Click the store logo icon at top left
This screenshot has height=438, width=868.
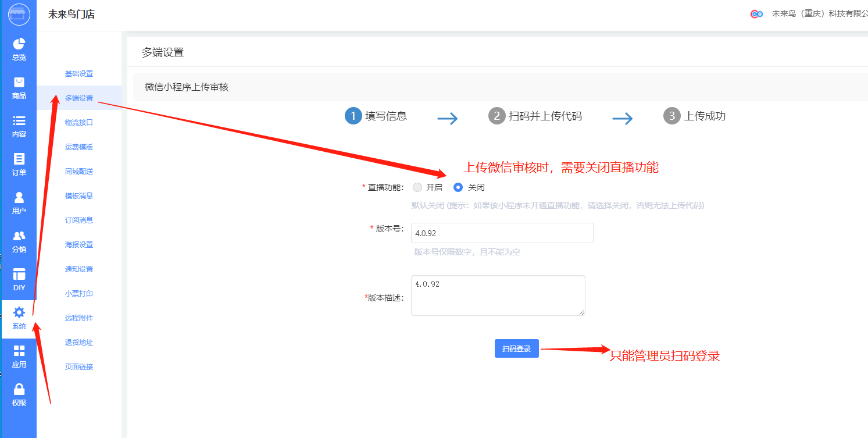[x=19, y=15]
